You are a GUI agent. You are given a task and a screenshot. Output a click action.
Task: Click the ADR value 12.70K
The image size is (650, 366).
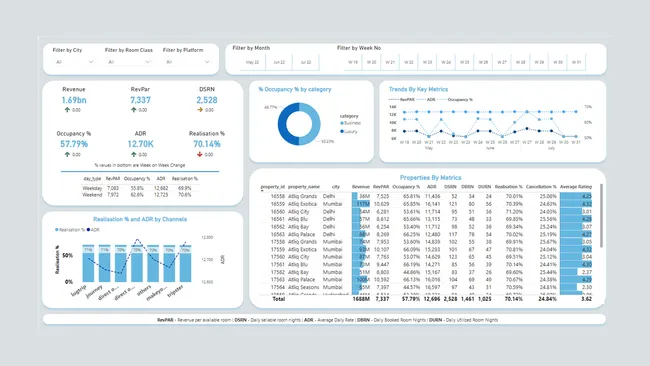pos(140,144)
